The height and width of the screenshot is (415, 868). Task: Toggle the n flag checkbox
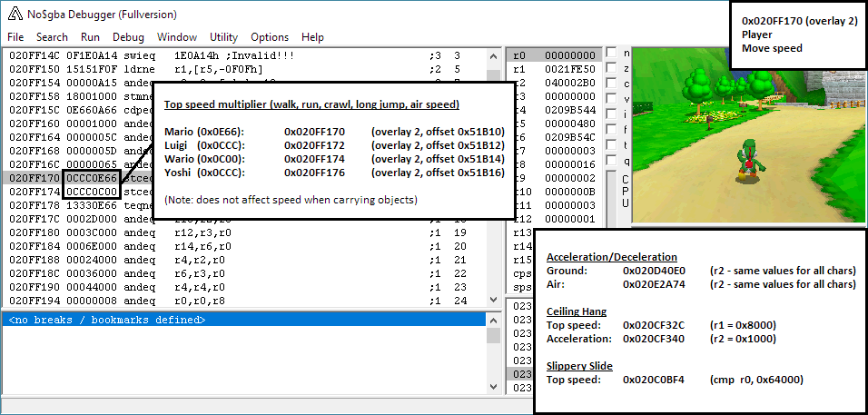[x=611, y=54]
